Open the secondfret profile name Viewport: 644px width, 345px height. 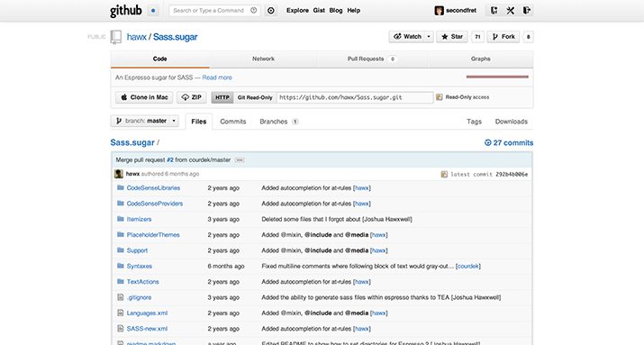(461, 11)
